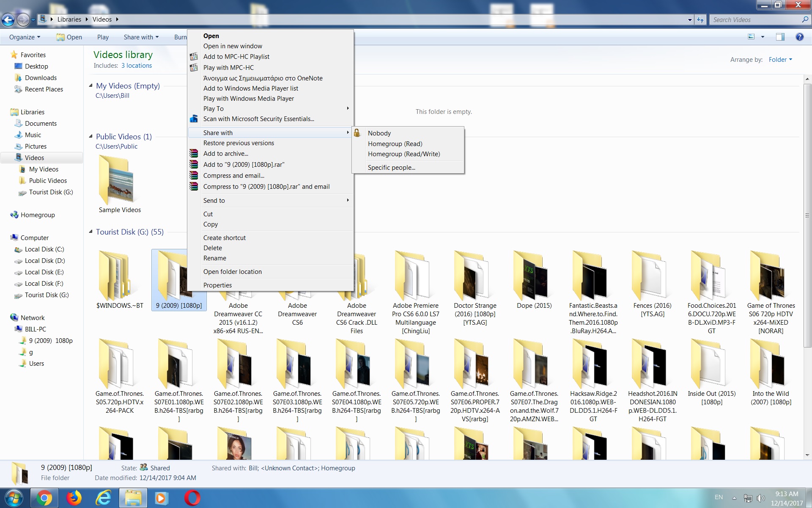Image resolution: width=812 pixels, height=508 pixels.
Task: Collapse the Public Videos group
Action: coord(91,137)
